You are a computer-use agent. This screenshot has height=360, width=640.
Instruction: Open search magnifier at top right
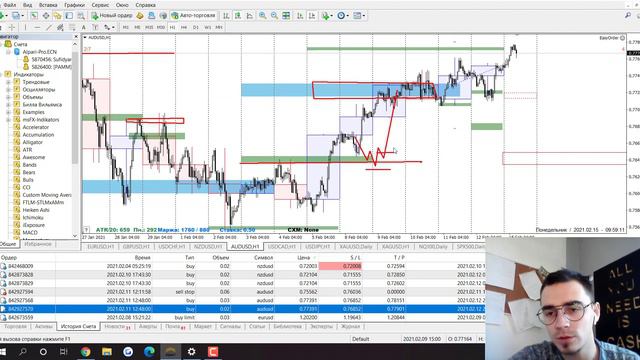point(628,16)
